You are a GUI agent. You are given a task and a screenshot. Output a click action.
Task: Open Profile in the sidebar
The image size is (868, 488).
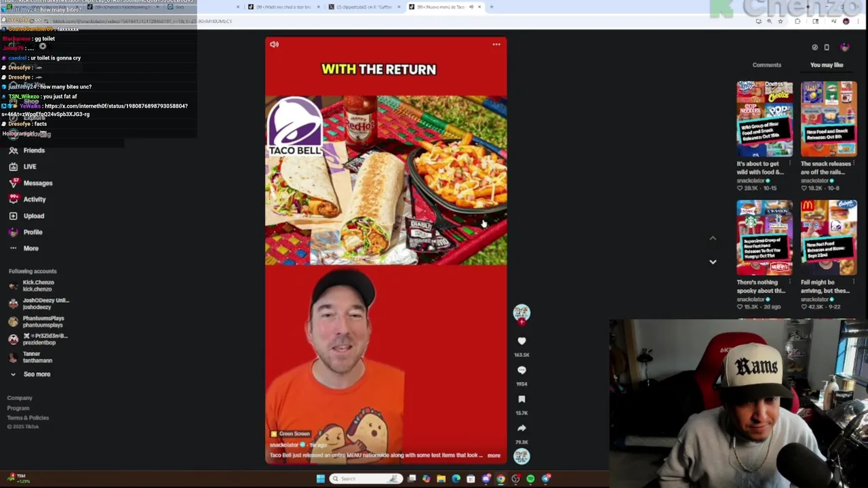point(26,232)
